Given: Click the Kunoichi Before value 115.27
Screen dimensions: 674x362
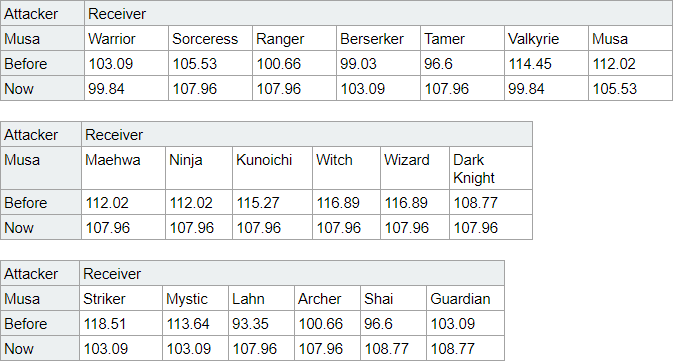Looking at the screenshot, I should click(273, 202).
